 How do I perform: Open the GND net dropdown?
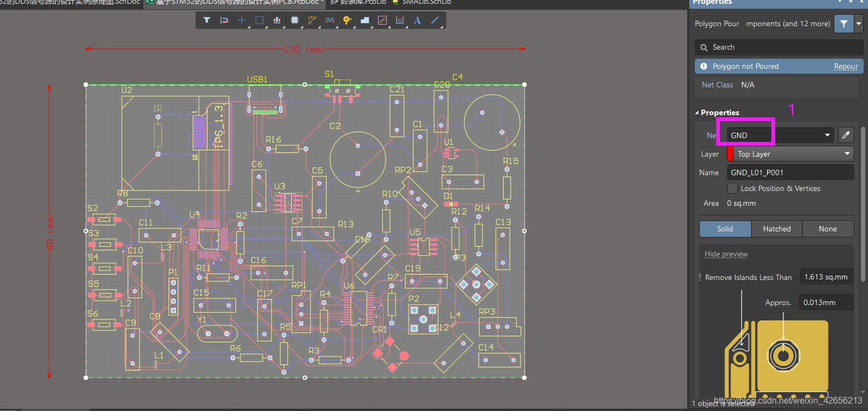point(828,135)
